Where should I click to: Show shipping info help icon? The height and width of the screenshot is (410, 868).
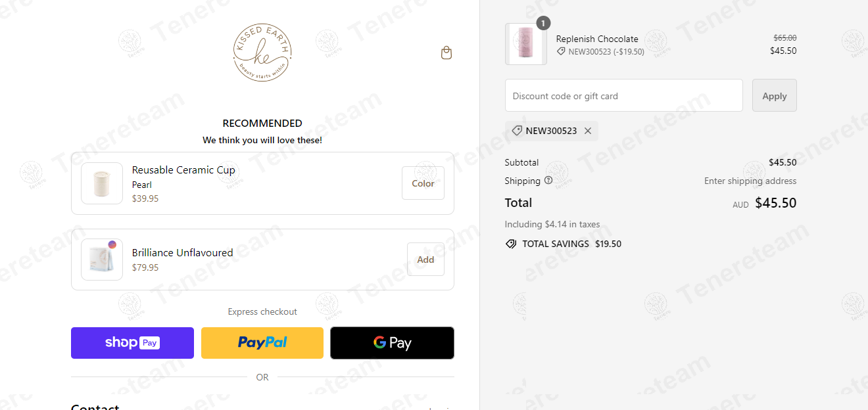click(548, 181)
